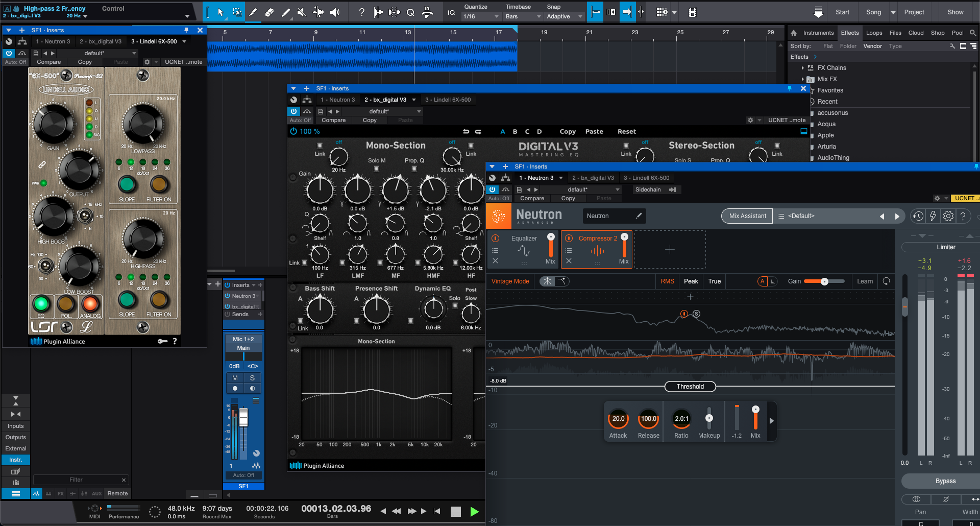Open the Timebase Bars dropdown
980x526 pixels.
click(523, 16)
